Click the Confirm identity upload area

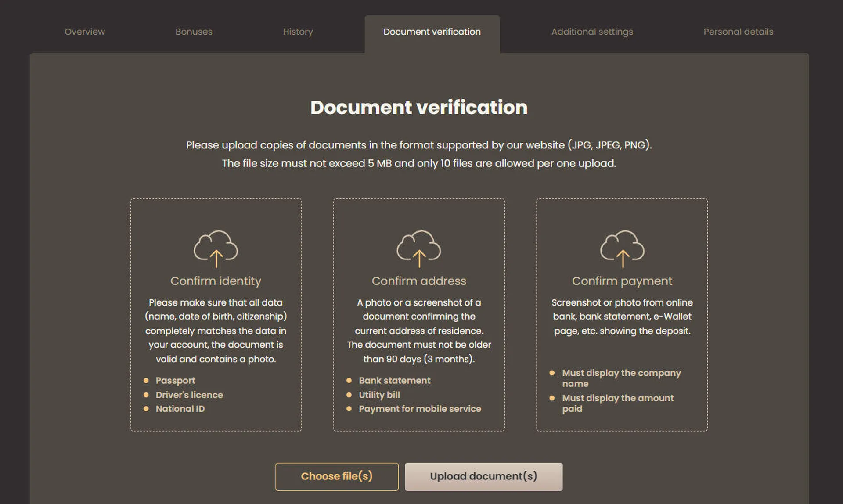click(x=216, y=314)
